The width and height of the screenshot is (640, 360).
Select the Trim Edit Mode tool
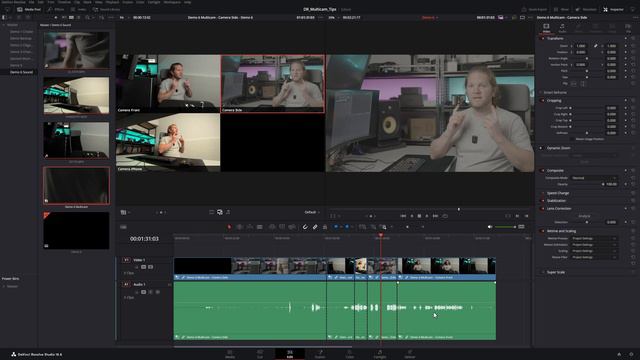pos(240,227)
